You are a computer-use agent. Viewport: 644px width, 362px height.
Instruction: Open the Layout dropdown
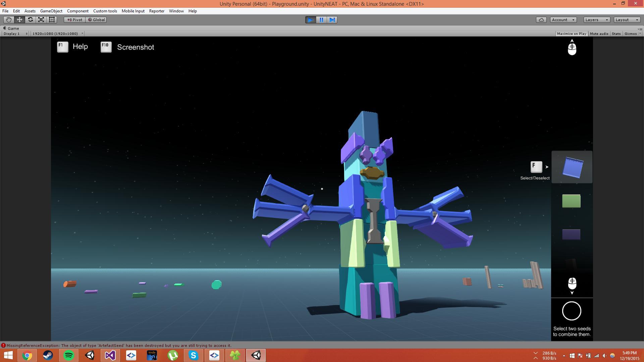(627, 20)
